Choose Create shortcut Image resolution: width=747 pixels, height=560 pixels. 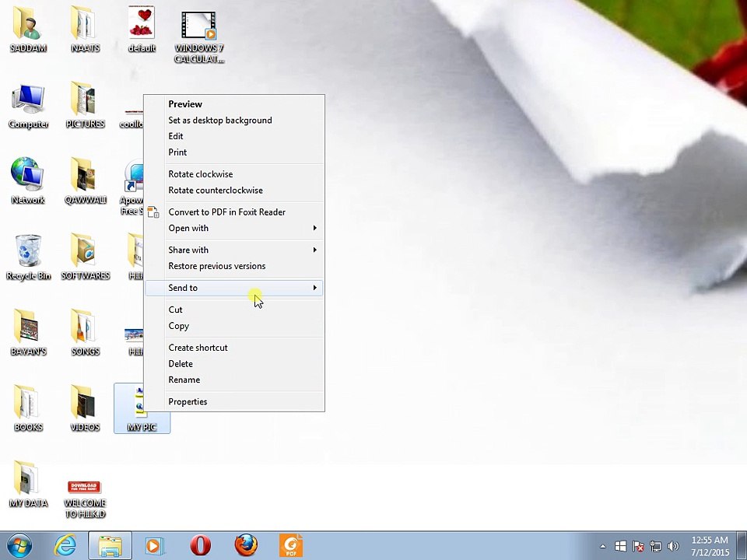(x=234, y=348)
